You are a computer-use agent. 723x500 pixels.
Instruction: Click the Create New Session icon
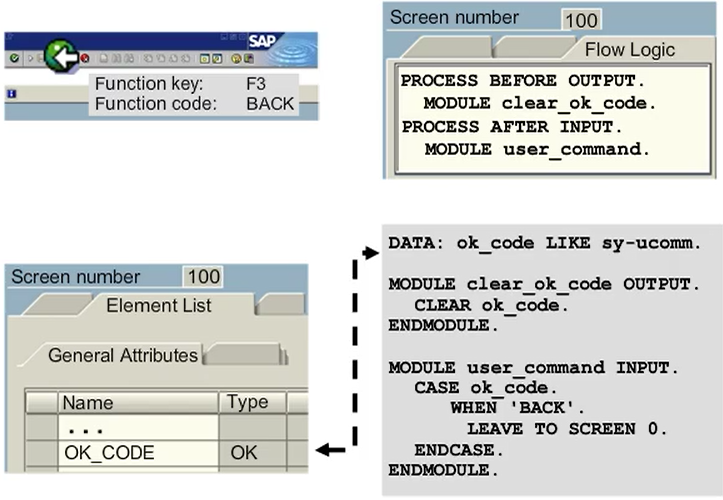pyautogui.click(x=204, y=59)
